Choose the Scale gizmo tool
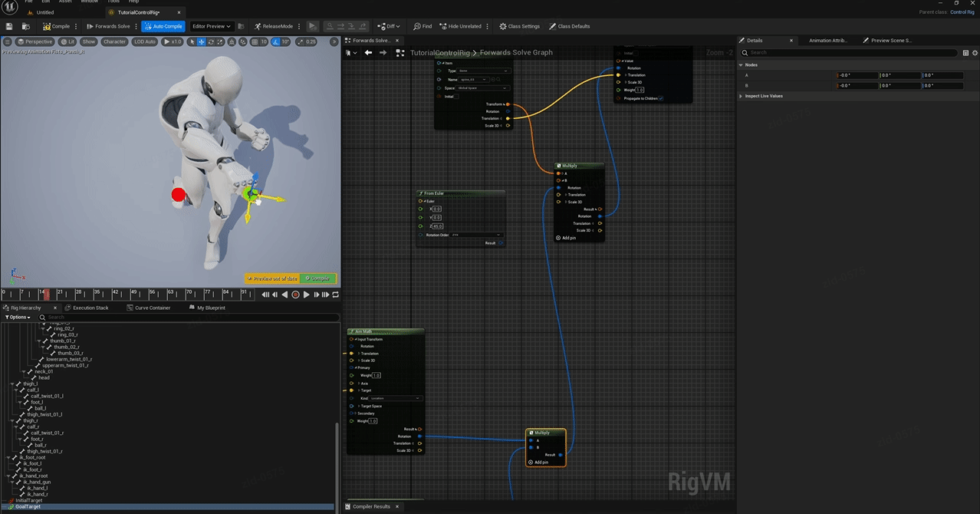 pos(219,41)
